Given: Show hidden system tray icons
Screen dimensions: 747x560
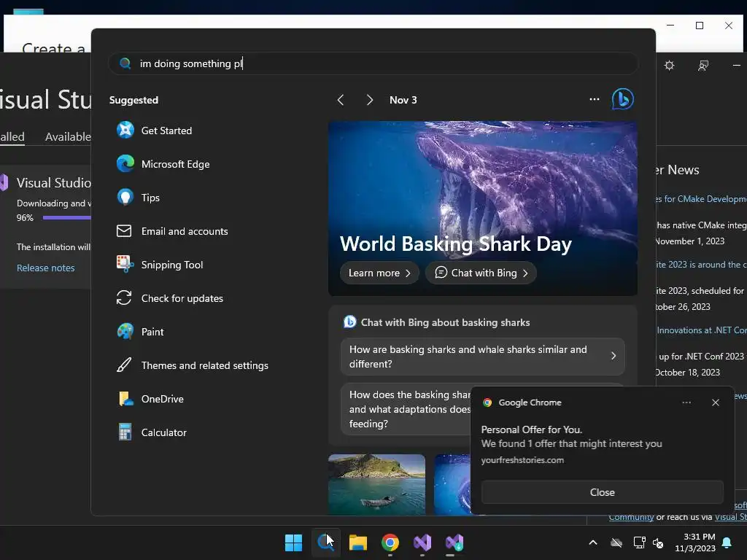Looking at the screenshot, I should (x=593, y=542).
